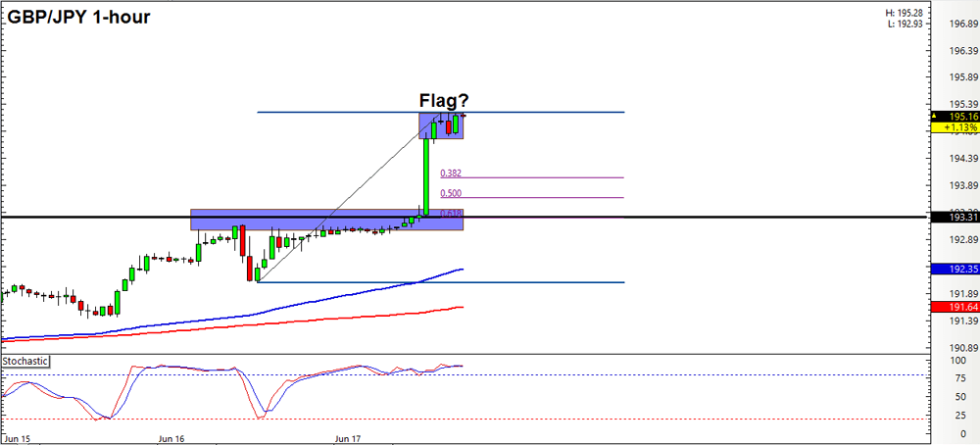Click the Jun 15 date label
Viewport: 980px width, 445px height.
[17, 437]
